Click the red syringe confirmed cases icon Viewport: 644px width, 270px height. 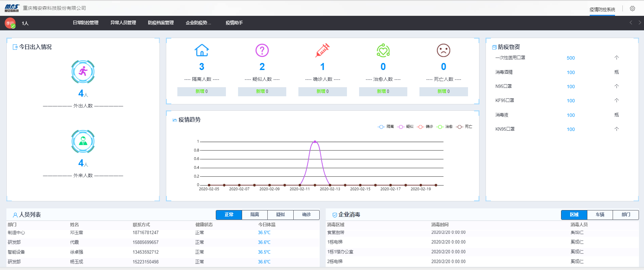pos(322,50)
